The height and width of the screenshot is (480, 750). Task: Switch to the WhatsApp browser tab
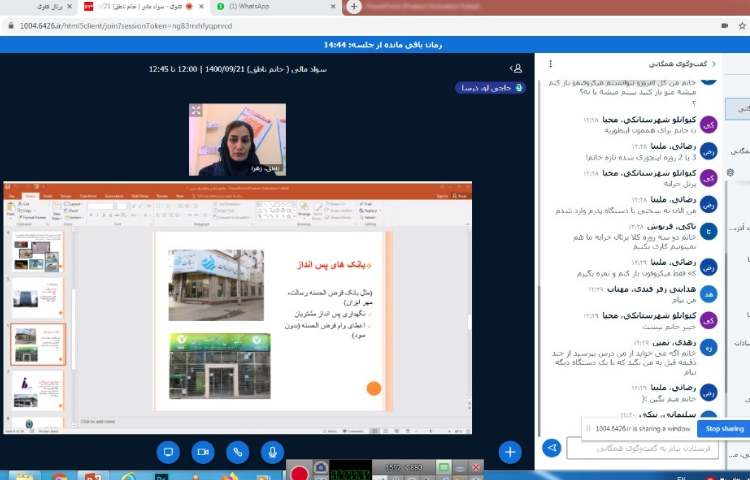click(275, 7)
